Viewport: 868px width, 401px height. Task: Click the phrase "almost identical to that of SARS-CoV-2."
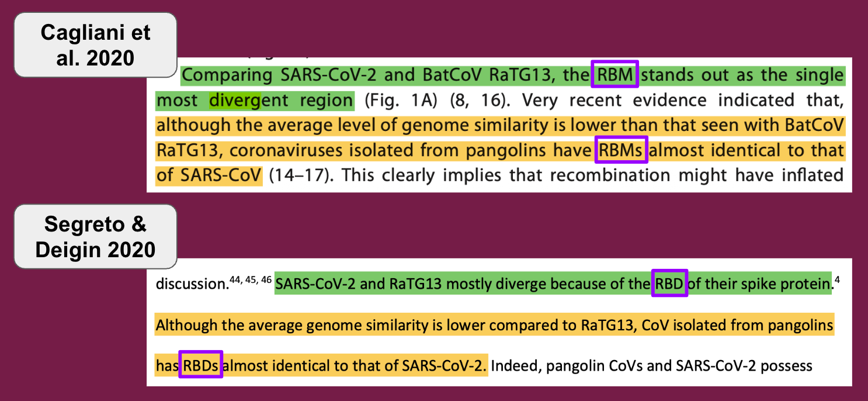(355, 366)
